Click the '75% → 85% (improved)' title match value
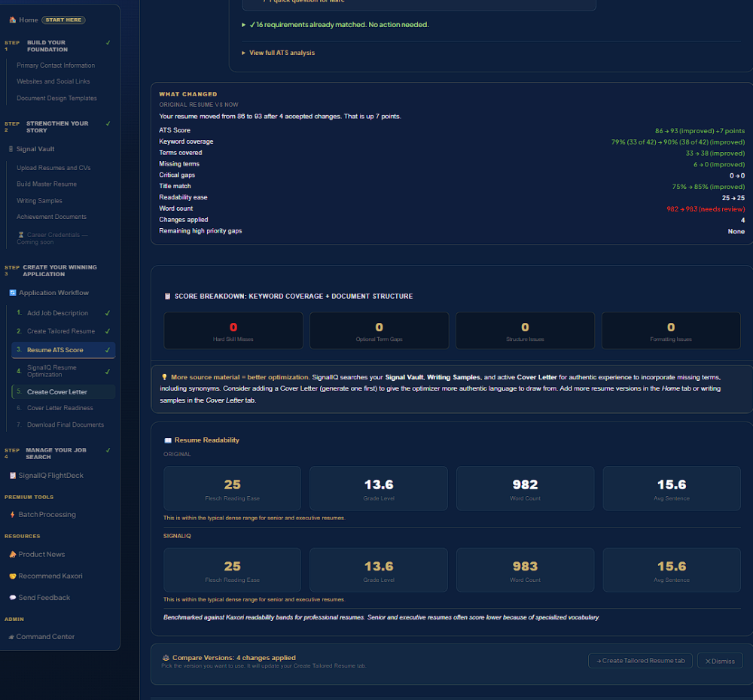 pos(709,187)
